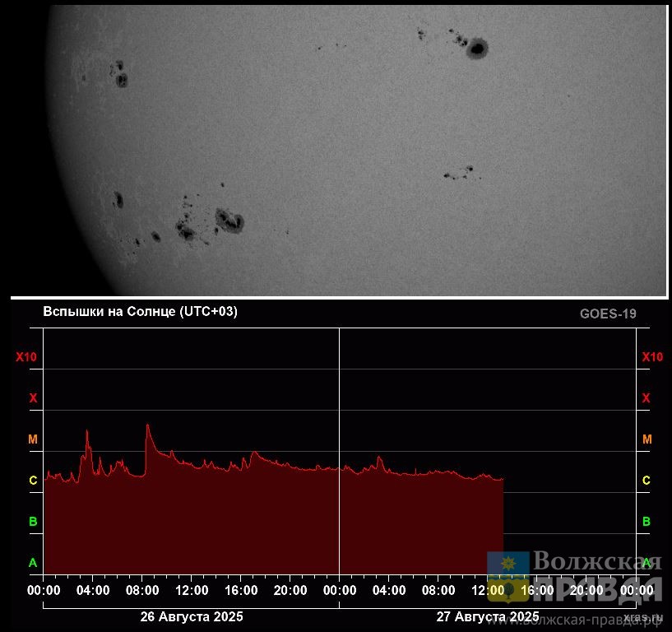Click the orange M class label on left axis

[33, 439]
